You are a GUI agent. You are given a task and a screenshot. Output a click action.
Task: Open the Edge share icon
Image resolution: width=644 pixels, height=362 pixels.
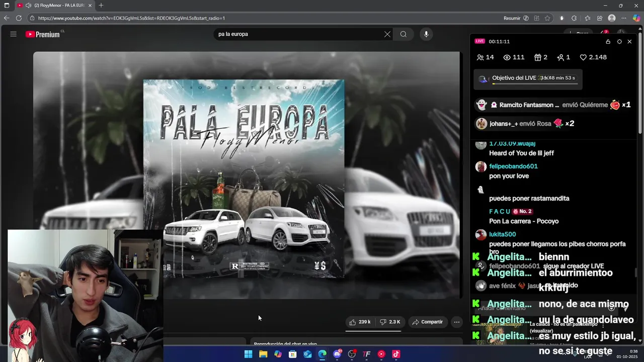[600, 18]
